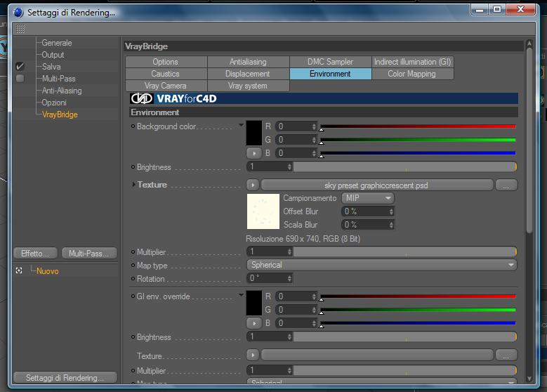Screen dimensions: 547x392
Task: Click the Background color green slider
Action: (418, 140)
